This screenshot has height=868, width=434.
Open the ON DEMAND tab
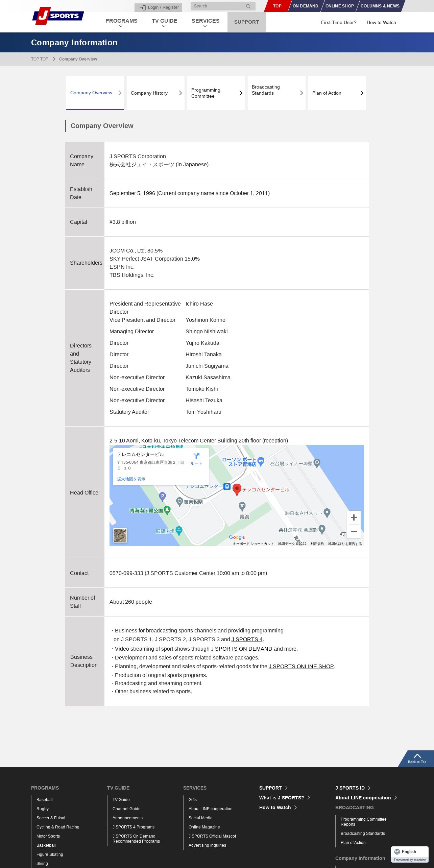tap(306, 6)
